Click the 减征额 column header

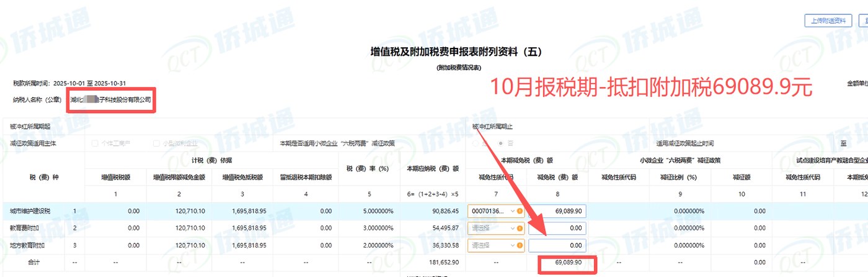[742, 177]
